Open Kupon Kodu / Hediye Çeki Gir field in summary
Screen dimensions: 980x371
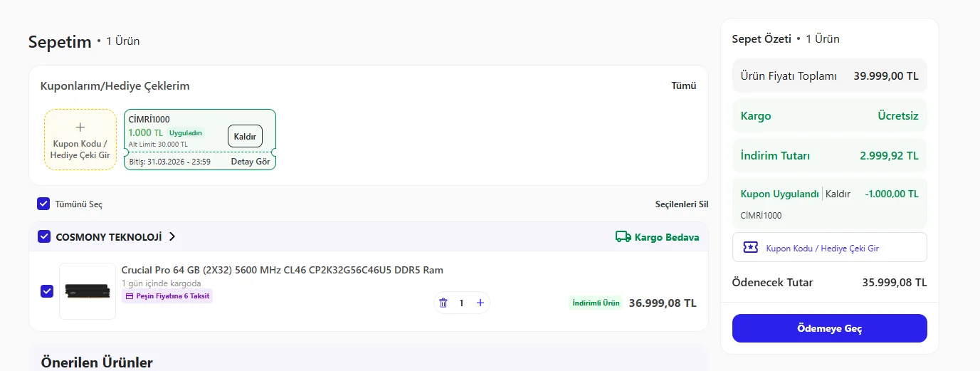point(830,247)
